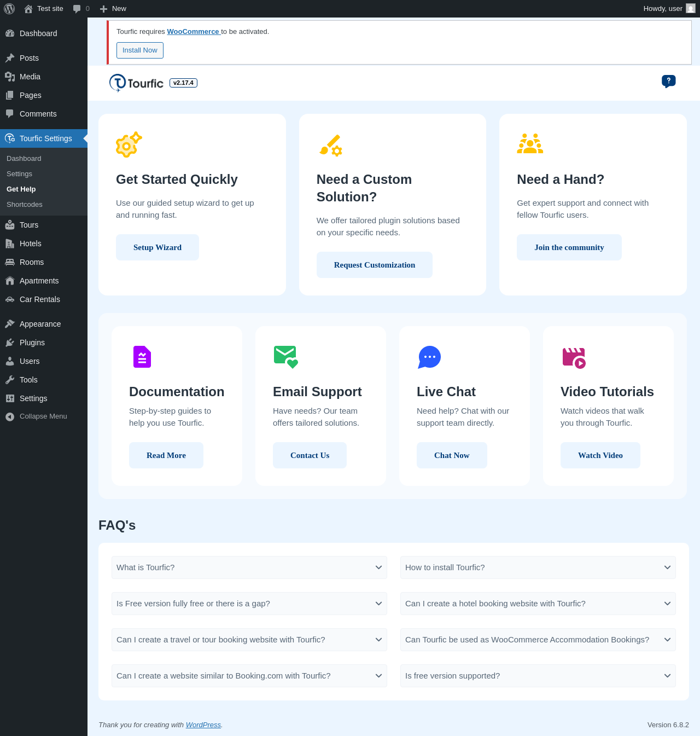Expand the 'What is Tourfic?' FAQ

tap(249, 567)
